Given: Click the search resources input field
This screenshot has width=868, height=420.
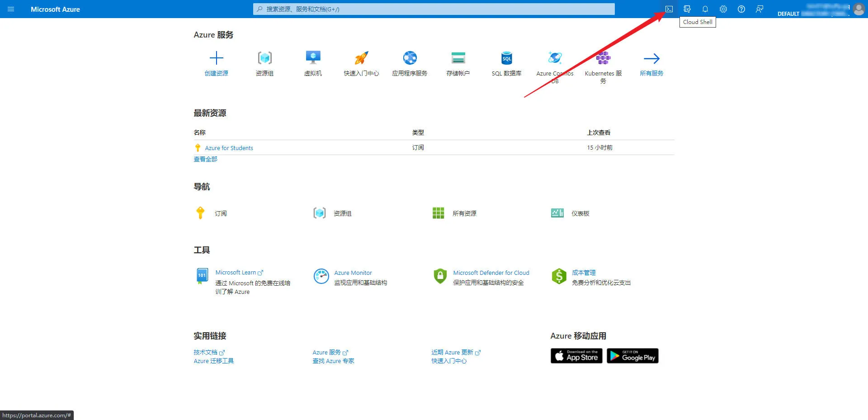Looking at the screenshot, I should point(434,9).
